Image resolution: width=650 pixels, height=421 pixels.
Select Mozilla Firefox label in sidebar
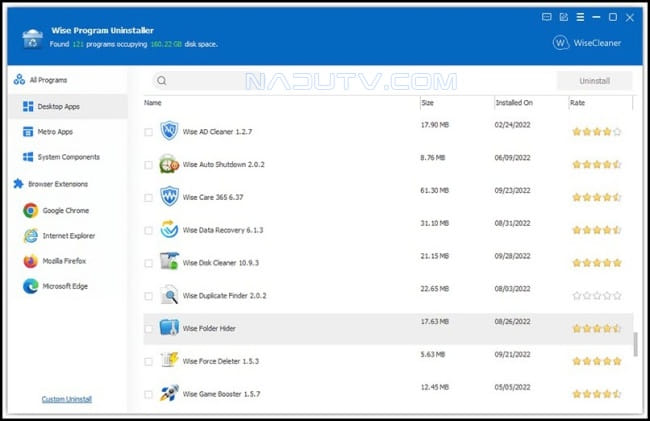click(64, 261)
